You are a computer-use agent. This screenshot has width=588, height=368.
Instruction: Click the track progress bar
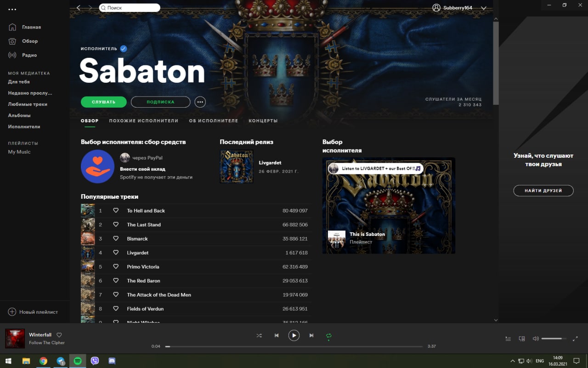pos(294,346)
